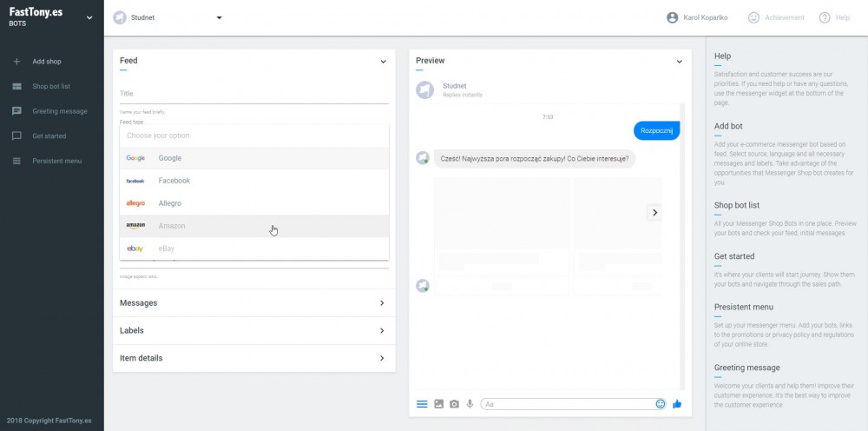This screenshot has height=431, width=868.
Task: Click the Add bot help heading
Action: coord(728,126)
